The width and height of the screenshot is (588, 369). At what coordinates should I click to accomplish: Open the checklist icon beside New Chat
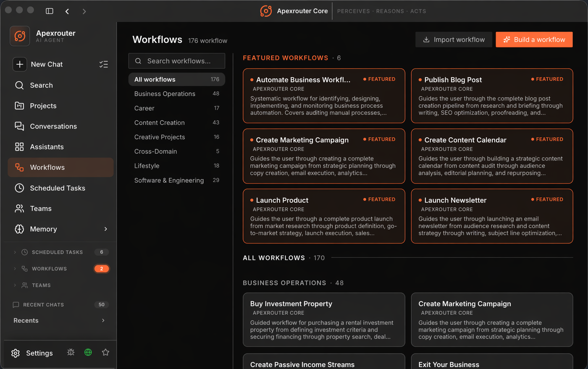[x=104, y=64]
